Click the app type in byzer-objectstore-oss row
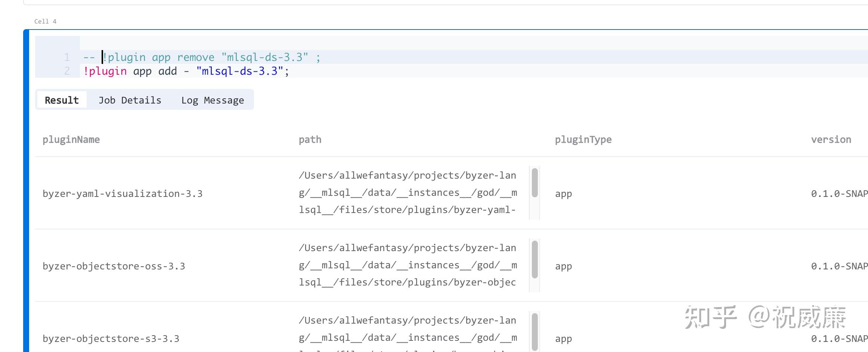Viewport: 868px width, 352px height. click(x=563, y=266)
